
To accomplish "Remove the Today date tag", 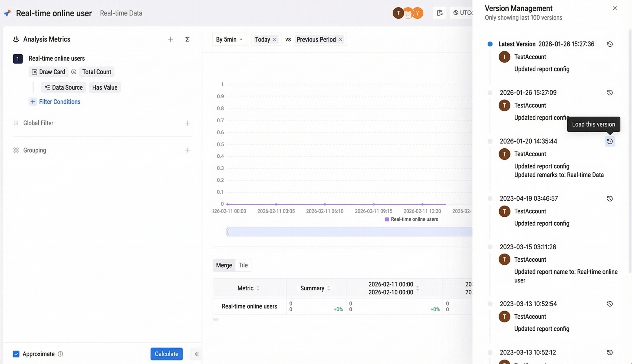I will [x=274, y=39].
